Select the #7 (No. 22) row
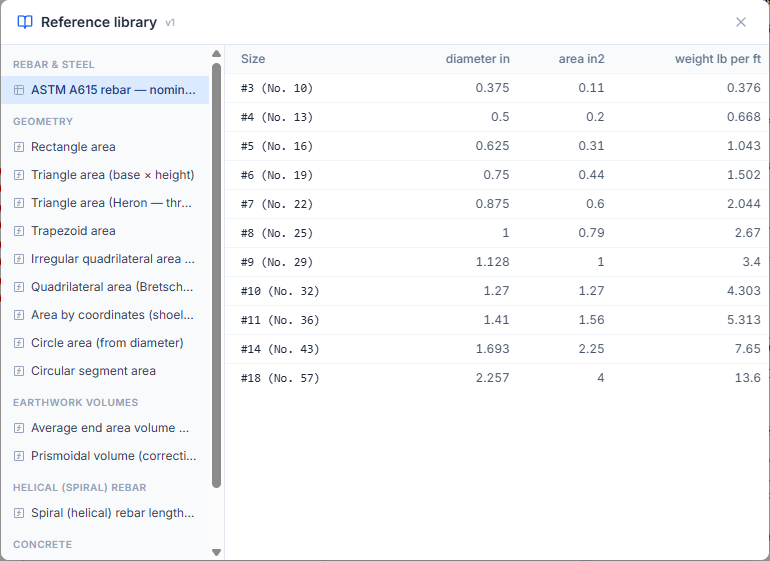The width and height of the screenshot is (770, 561). tap(497, 204)
